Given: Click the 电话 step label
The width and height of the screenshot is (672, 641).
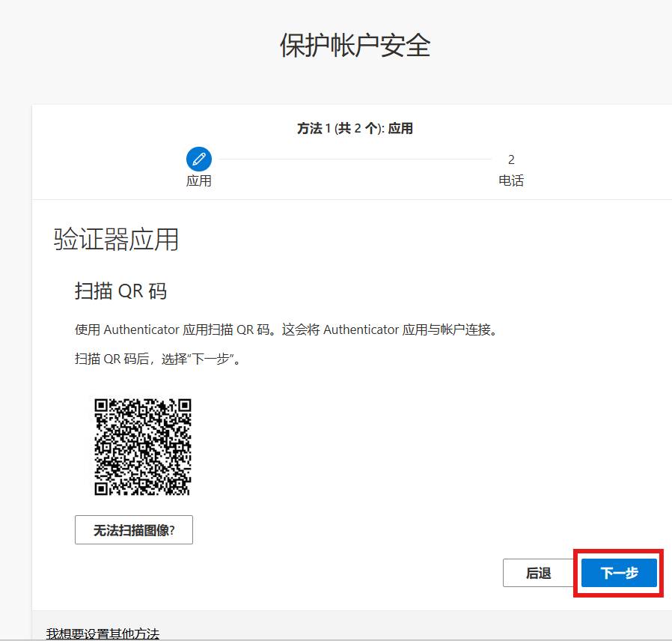Looking at the screenshot, I should (511, 180).
